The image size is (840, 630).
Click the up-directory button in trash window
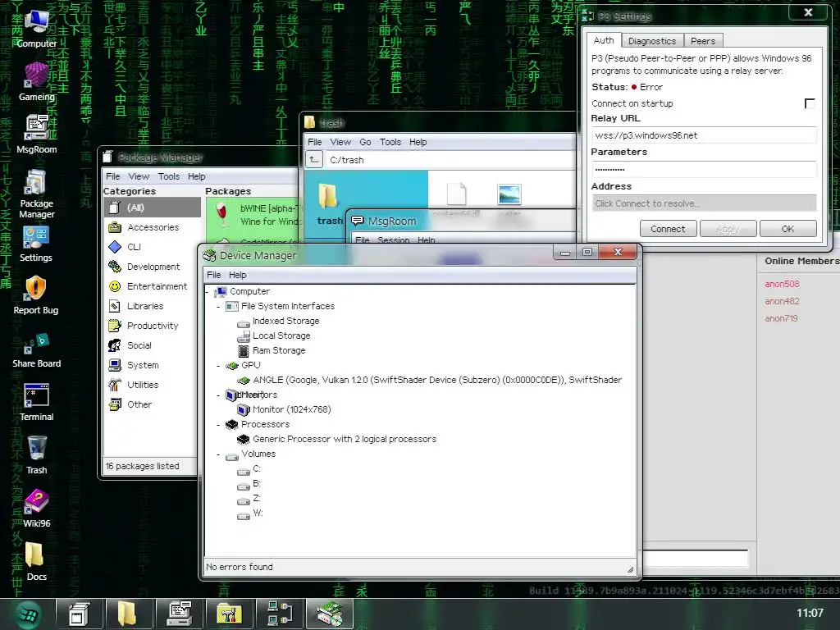pyautogui.click(x=314, y=159)
